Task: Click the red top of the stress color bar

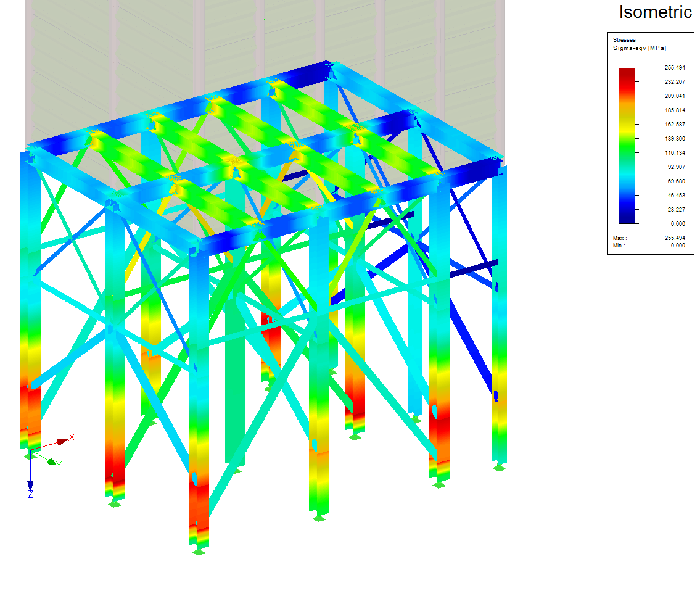Action: click(627, 76)
